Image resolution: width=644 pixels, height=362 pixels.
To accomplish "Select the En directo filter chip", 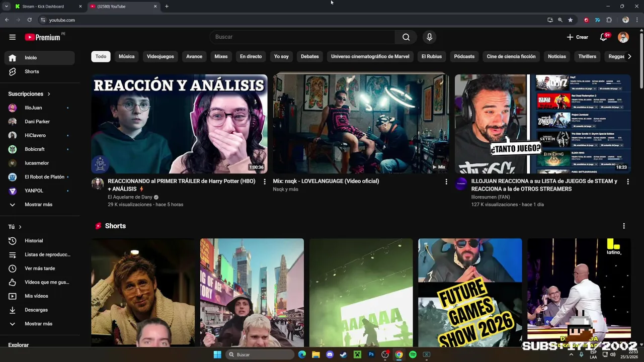I will pyautogui.click(x=251, y=57).
